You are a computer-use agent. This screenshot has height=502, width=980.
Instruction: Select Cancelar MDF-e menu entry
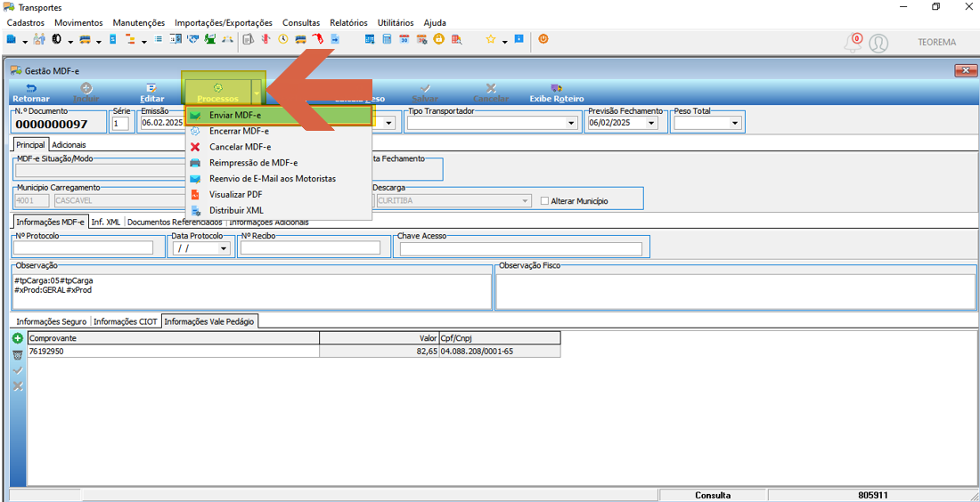coord(280,148)
